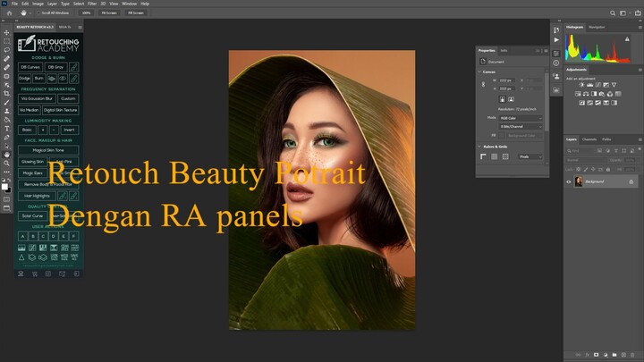
Task: Select the Hand tool in toolbar
Action: tap(6, 155)
